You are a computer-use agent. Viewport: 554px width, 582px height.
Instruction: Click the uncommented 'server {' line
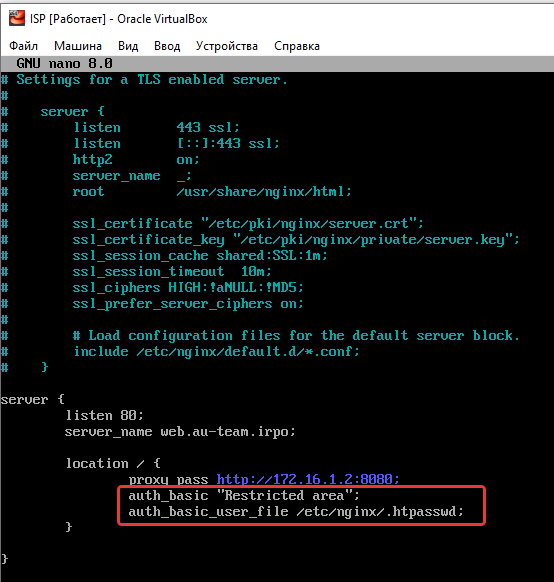tap(33, 400)
